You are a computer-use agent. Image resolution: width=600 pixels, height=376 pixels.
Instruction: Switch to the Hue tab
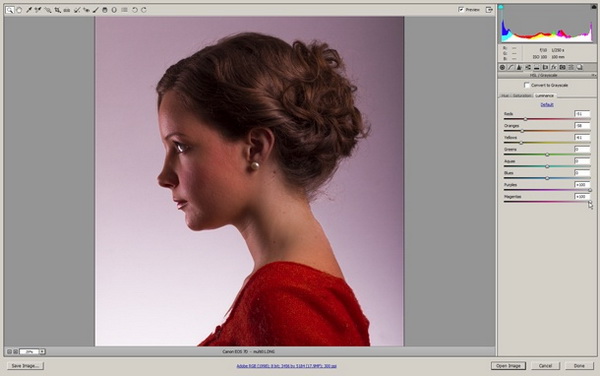point(505,95)
